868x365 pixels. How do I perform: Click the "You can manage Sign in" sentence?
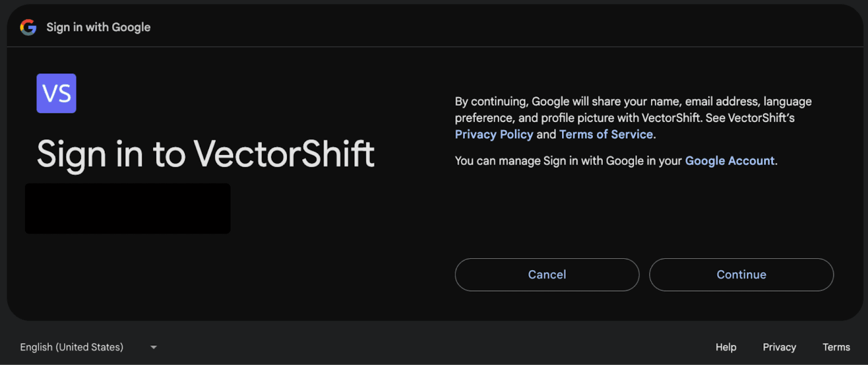(x=616, y=161)
